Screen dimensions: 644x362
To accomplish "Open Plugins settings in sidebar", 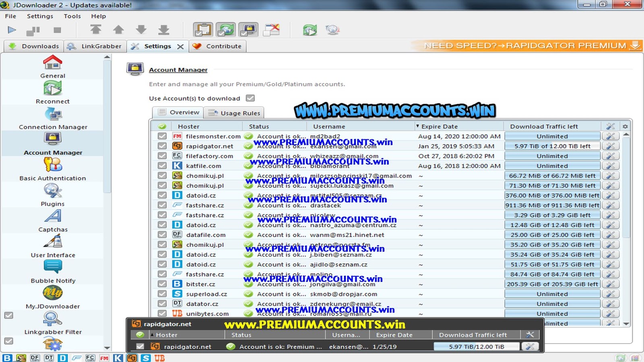I will 53,195.
